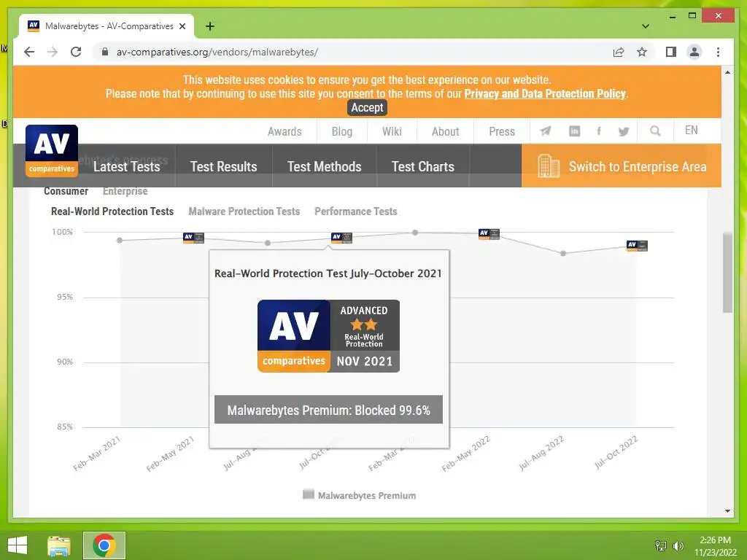
Task: Toggle the Malwarebytes Premium legend entry
Action: (x=359, y=495)
